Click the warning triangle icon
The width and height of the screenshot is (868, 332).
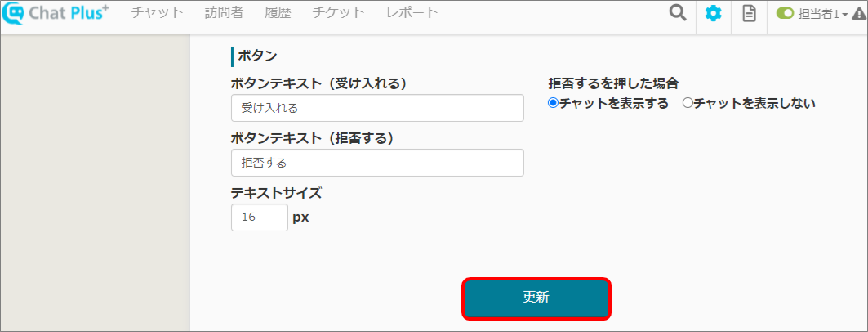[x=861, y=14]
